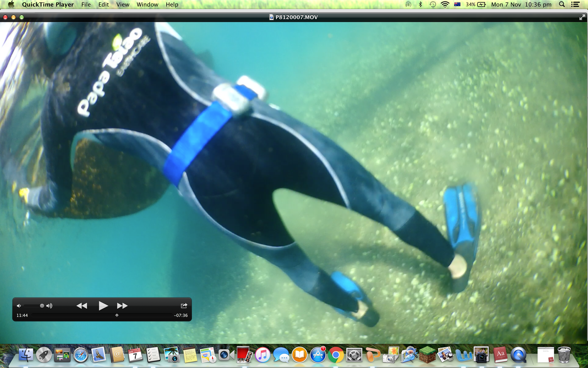Click the diamond playhead on the timeline
The image size is (588, 368).
[117, 315]
